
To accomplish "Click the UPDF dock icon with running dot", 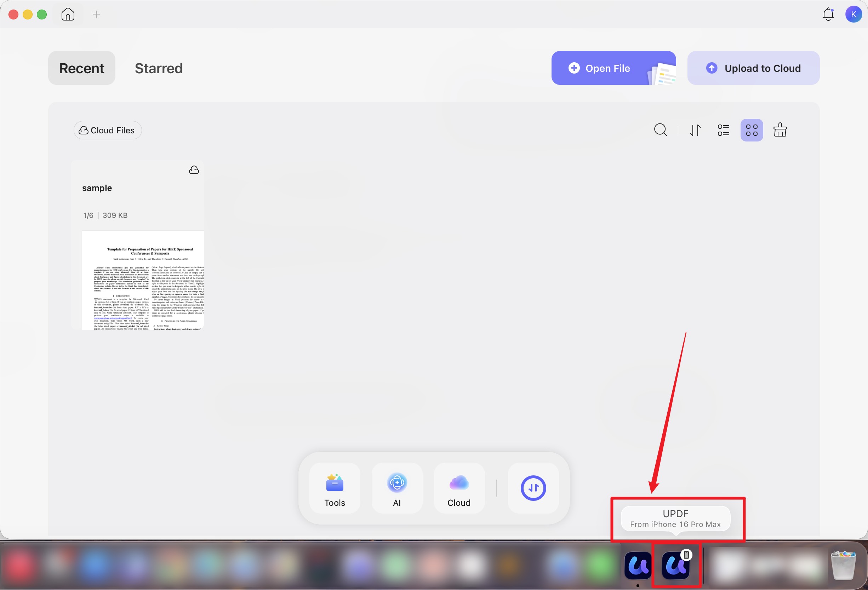I will click(638, 565).
